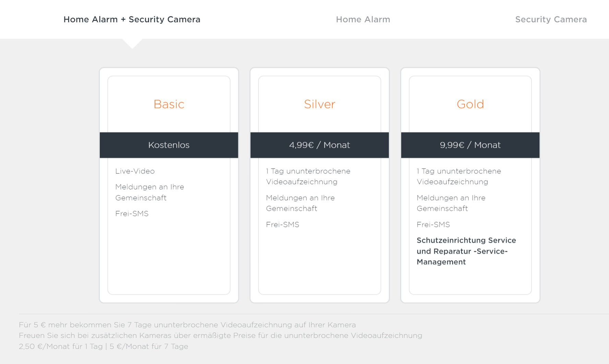Click 1 Tag Videoaufzeichnung in Silver plan

tap(308, 176)
